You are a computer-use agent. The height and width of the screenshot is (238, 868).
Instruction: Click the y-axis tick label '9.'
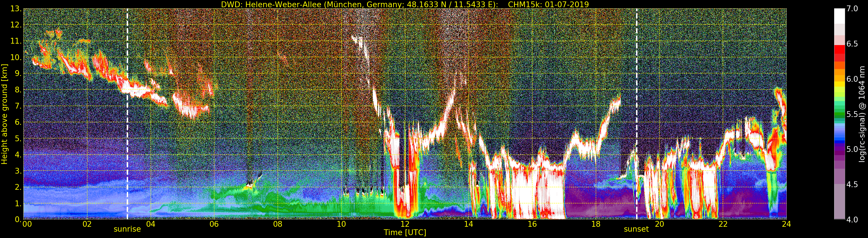(18, 73)
